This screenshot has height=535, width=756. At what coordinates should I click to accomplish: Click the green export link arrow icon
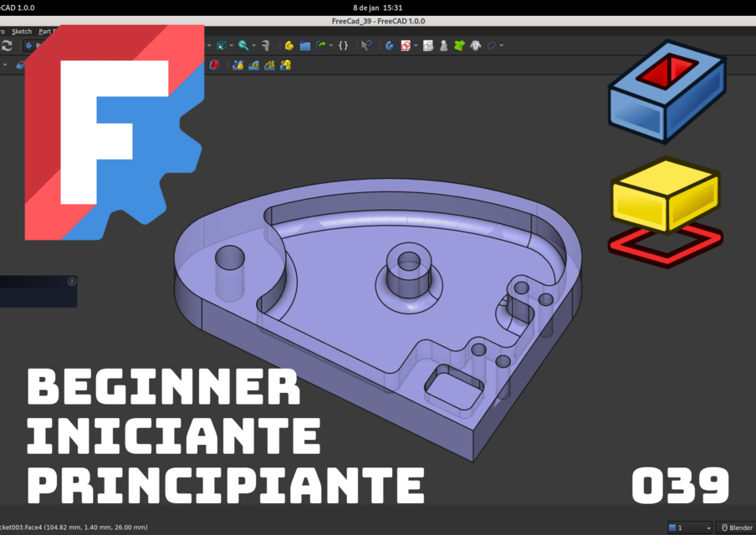[x=320, y=45]
